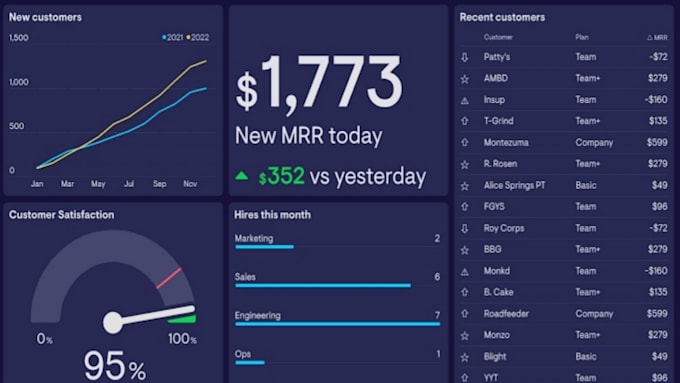680x383 pixels.
Task: Click the Sales hires bar
Action: coord(323,285)
